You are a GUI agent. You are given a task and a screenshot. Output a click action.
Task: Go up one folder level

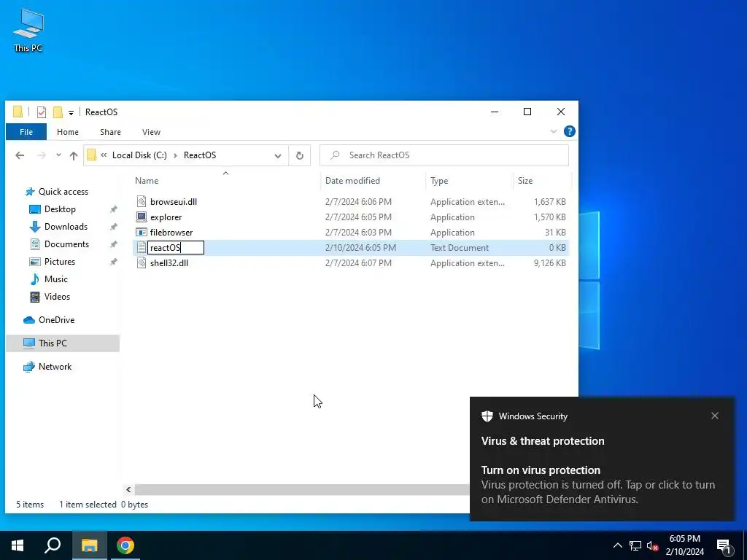tap(74, 155)
